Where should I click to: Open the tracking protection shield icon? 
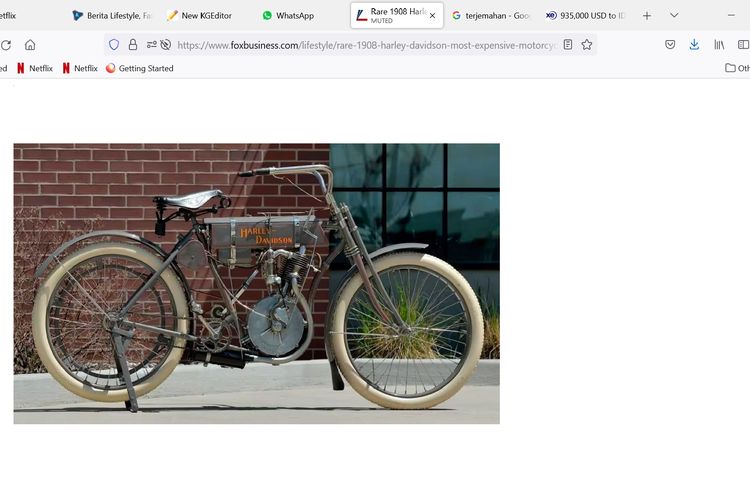click(x=114, y=45)
